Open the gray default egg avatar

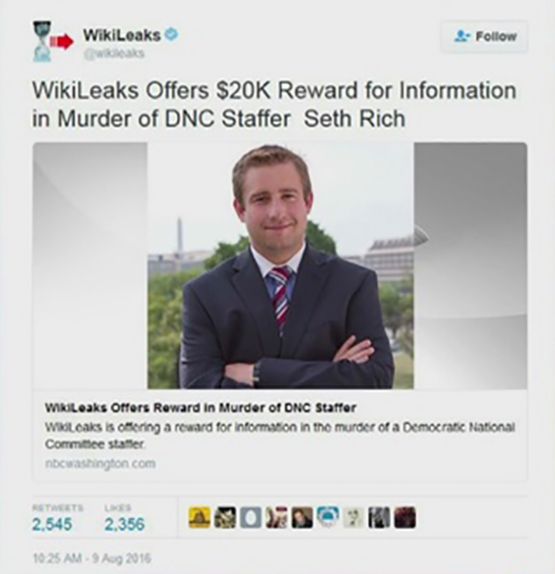point(251,518)
